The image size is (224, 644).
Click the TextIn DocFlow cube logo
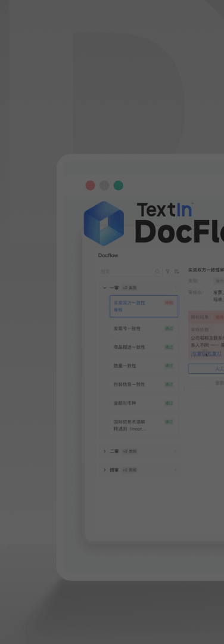(x=104, y=224)
